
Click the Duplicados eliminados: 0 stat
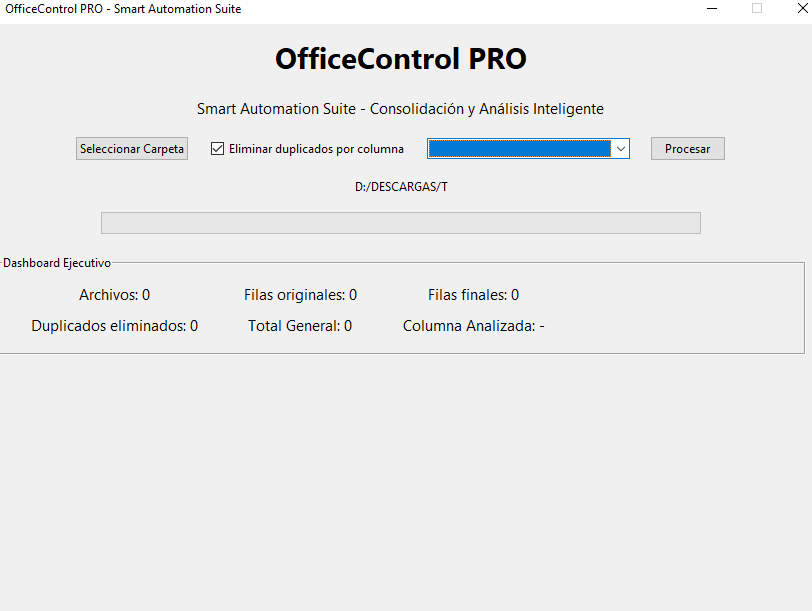[x=114, y=326]
